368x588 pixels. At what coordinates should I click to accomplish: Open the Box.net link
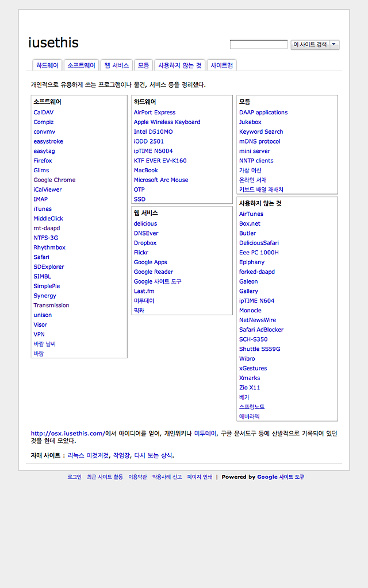tap(250, 223)
